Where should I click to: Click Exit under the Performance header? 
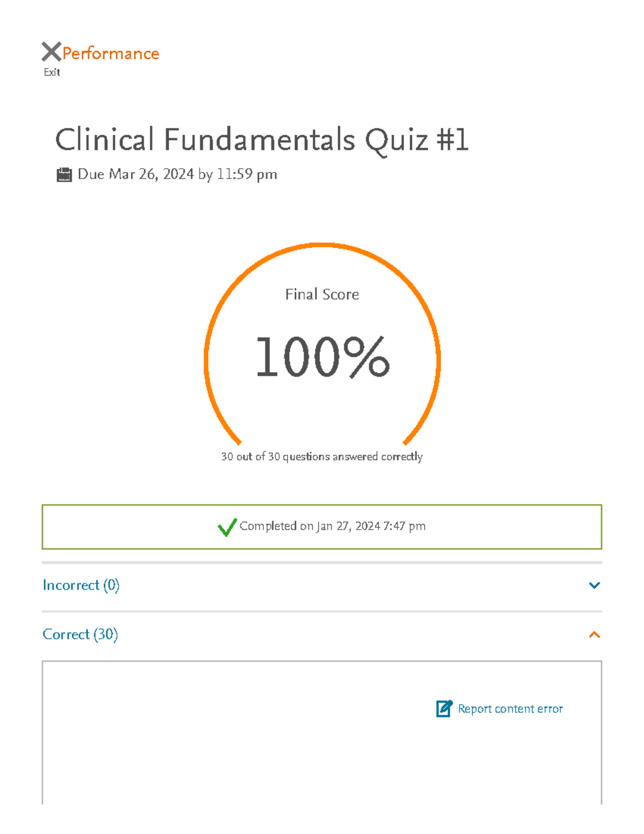click(x=51, y=71)
